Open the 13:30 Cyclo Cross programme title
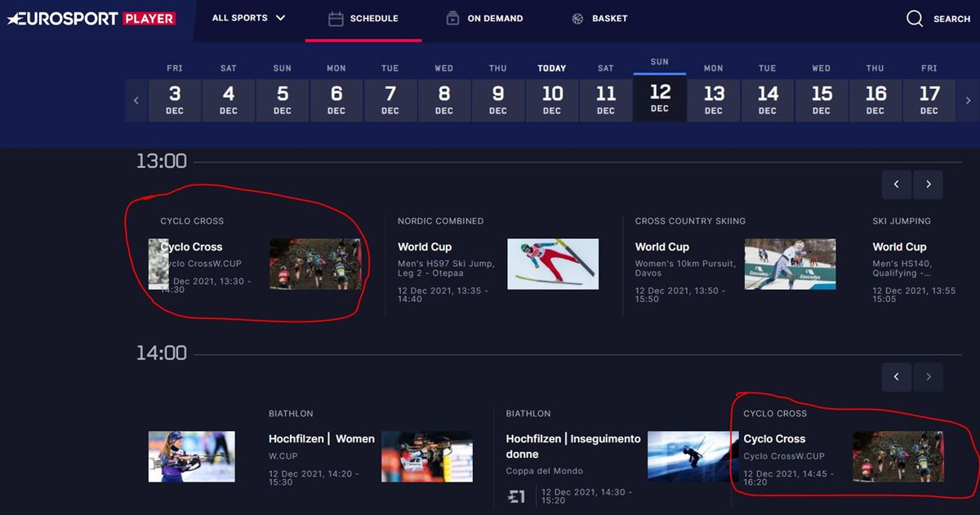Viewport: 980px width, 515px height. click(x=191, y=246)
